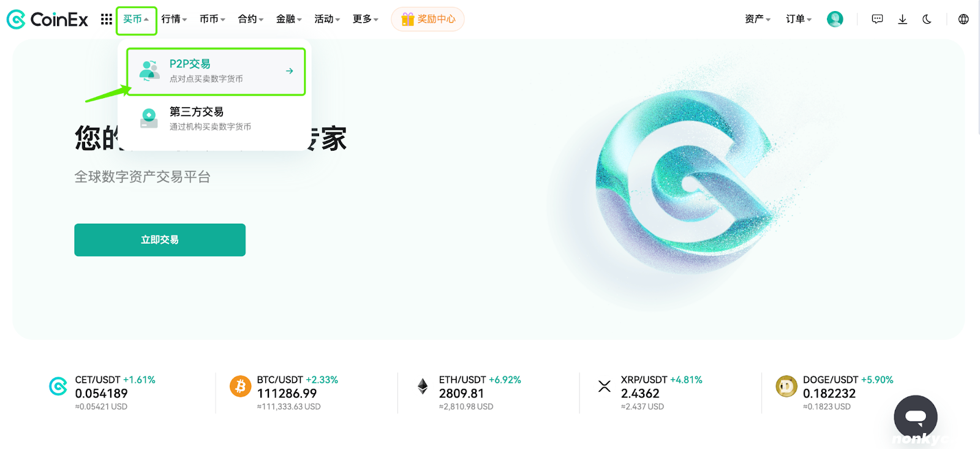Open the DOGE/USDT price ticker
Viewport: 980px width, 449px height.
click(848, 393)
